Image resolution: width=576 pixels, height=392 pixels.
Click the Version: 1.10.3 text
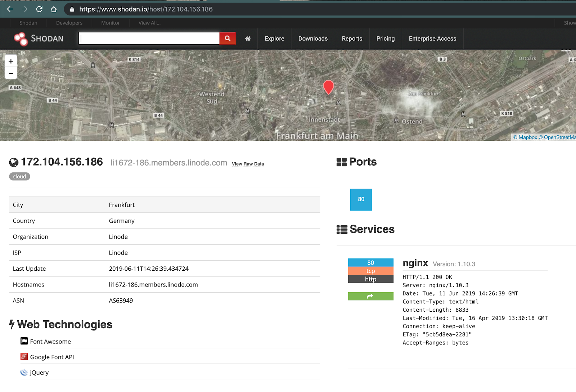454,264
